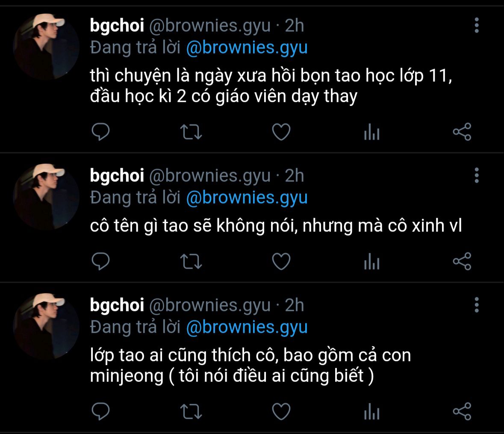The width and height of the screenshot is (504, 434).
Task: Reply to the tweet 'cô tên gì tao sẽ không nói'
Action: coord(100,261)
